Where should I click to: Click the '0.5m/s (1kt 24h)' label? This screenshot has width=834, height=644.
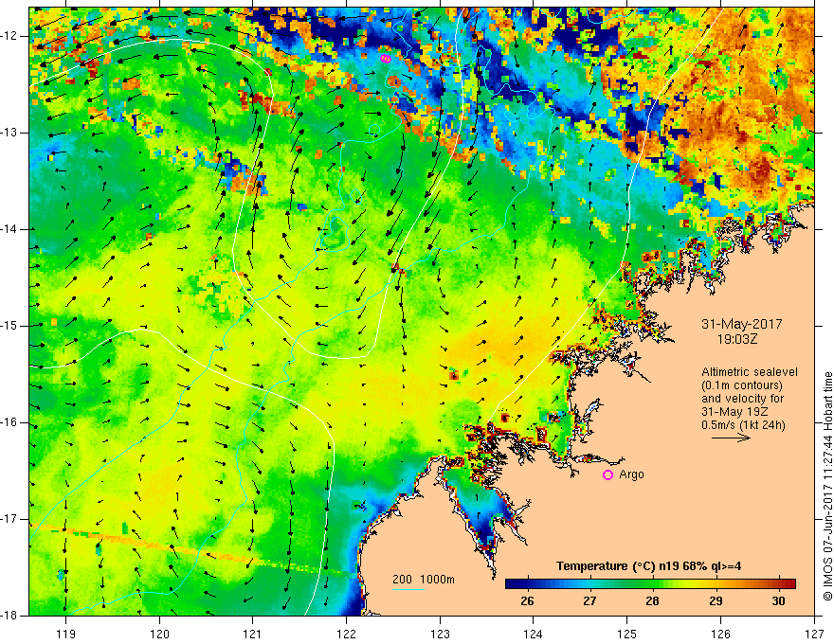point(743,424)
